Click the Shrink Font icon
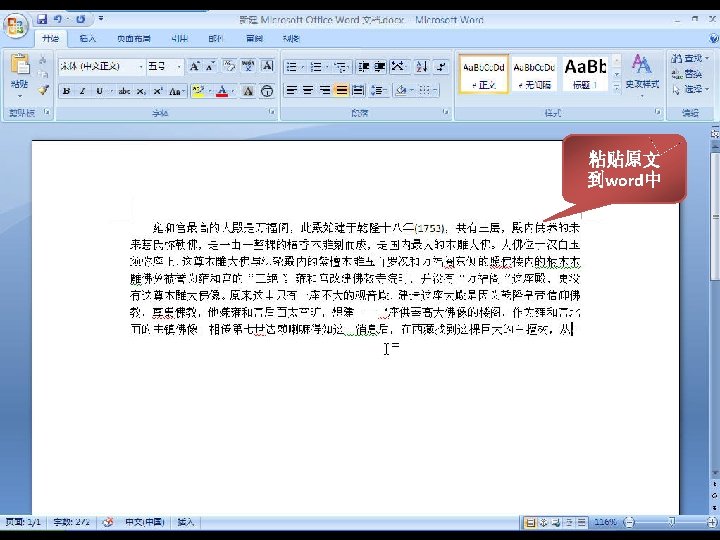720x540 pixels. click(210, 67)
